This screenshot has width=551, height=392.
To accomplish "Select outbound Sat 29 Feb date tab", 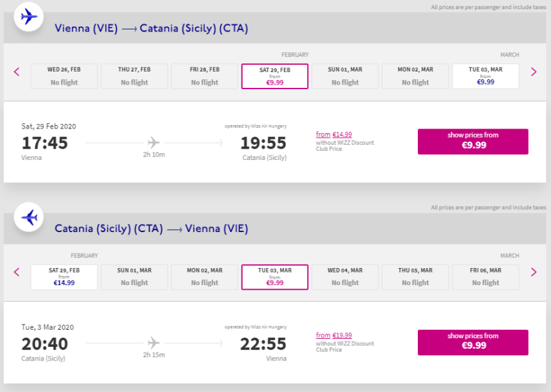I will 275,76.
